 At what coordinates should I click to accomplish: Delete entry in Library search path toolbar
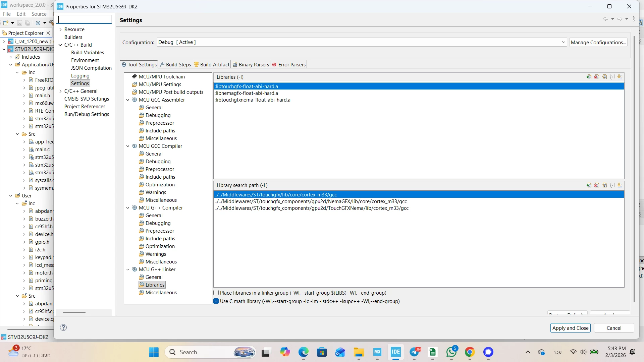[x=597, y=185]
